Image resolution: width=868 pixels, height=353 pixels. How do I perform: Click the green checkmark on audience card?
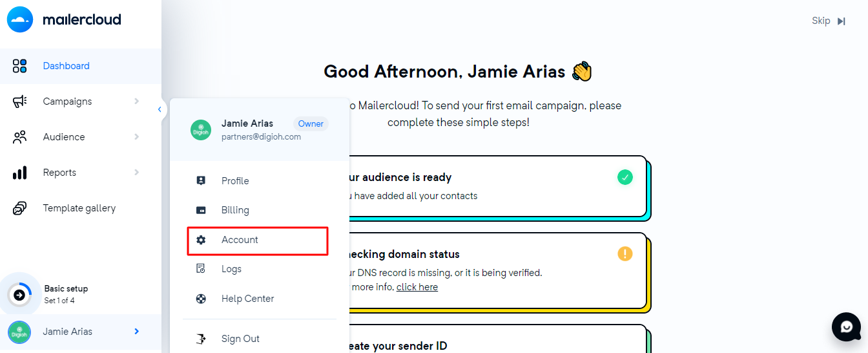[625, 177]
